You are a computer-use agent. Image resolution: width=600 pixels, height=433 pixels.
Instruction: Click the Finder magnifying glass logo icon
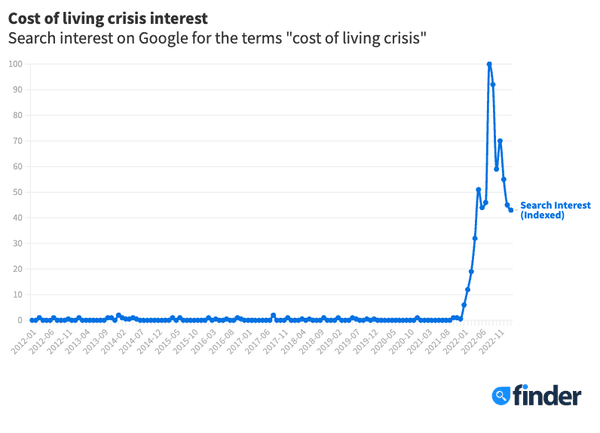502,396
